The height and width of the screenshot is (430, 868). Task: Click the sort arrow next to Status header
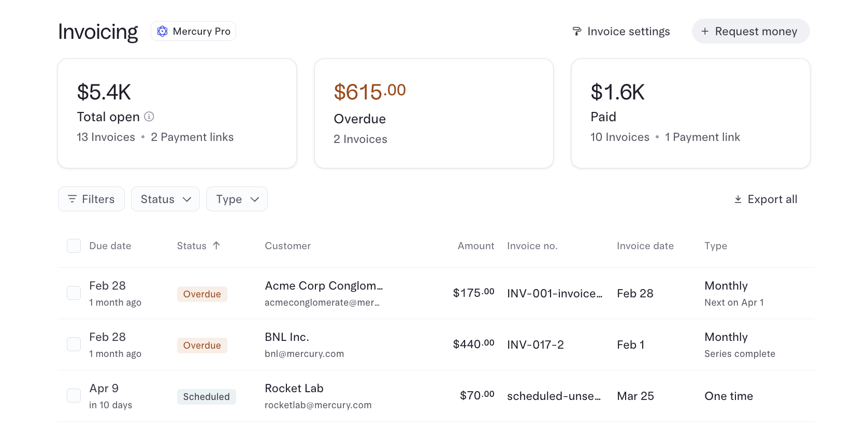(216, 246)
